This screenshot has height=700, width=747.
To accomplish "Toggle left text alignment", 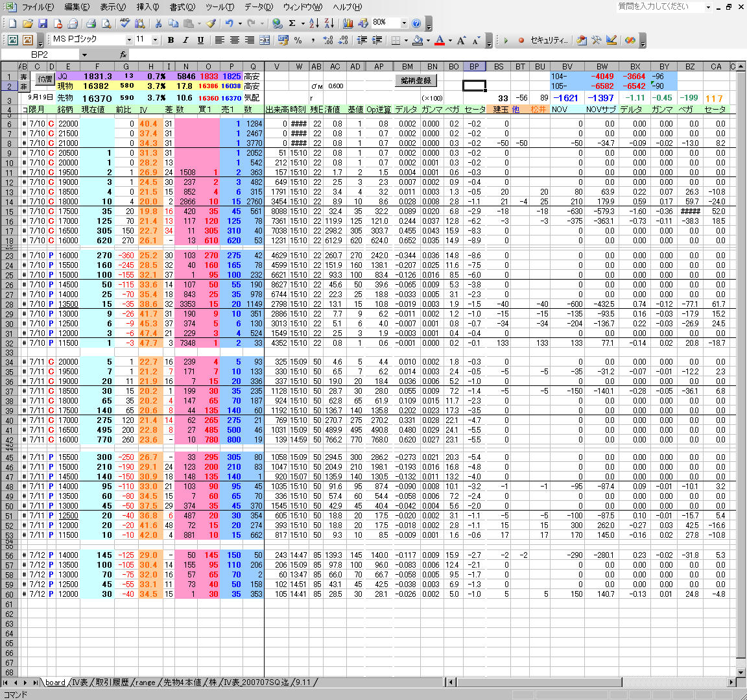I will (x=219, y=40).
